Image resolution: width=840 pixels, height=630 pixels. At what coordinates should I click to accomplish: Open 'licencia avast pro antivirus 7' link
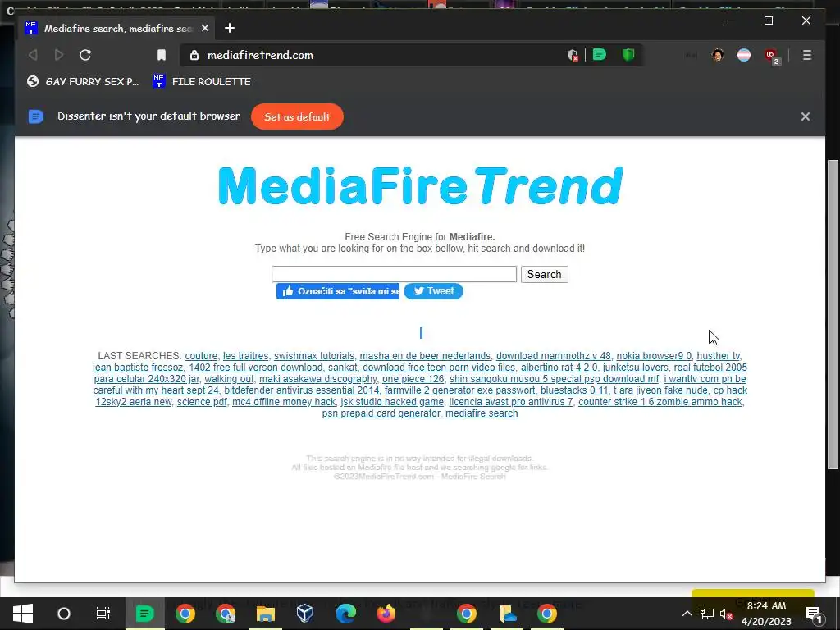point(510,402)
